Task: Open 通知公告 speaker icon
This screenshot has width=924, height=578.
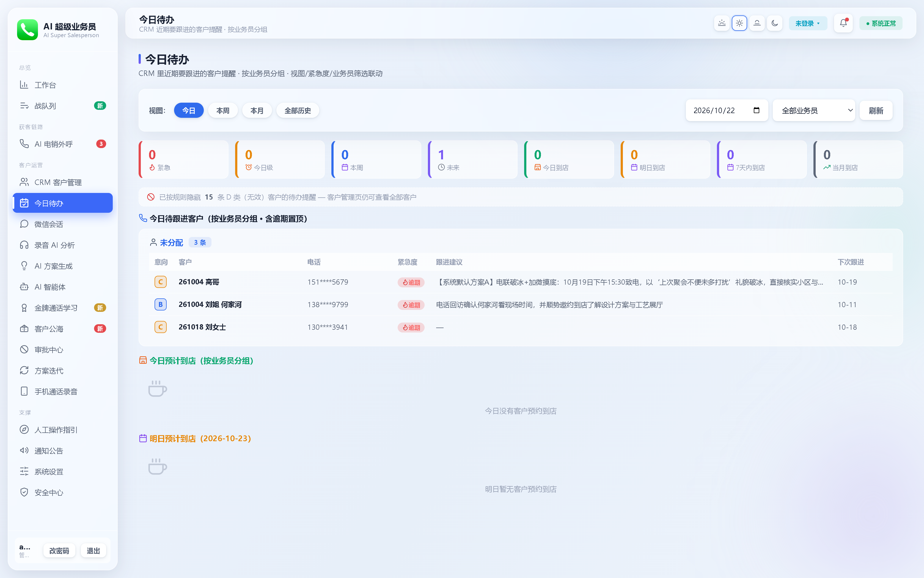Action: [24, 450]
